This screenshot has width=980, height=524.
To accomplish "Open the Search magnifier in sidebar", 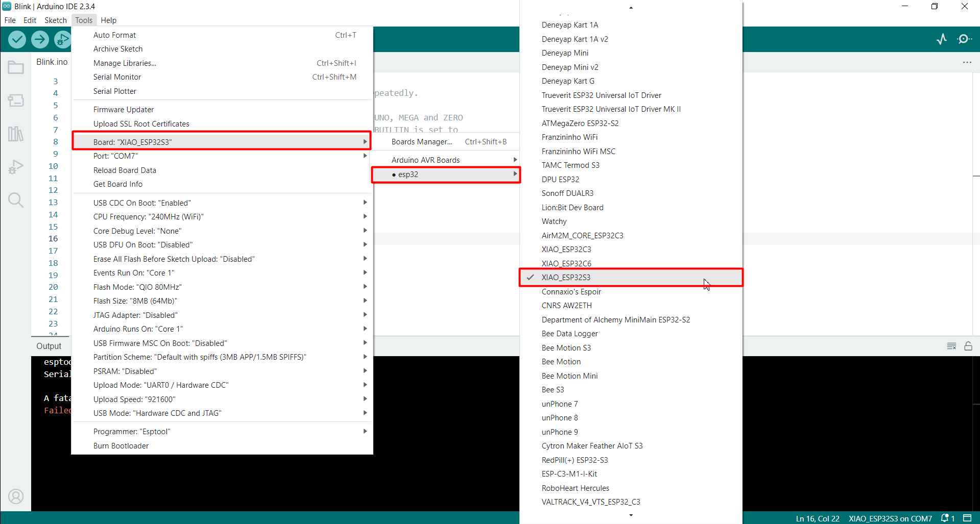I will [16, 200].
